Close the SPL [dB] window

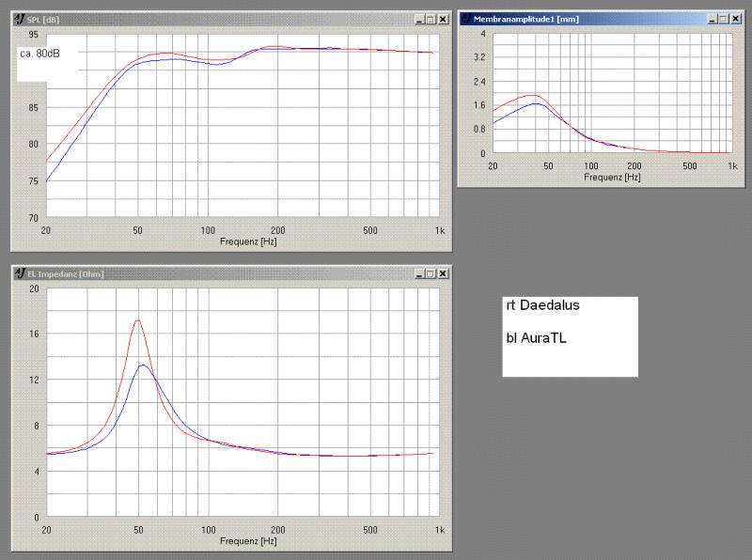pyautogui.click(x=443, y=19)
